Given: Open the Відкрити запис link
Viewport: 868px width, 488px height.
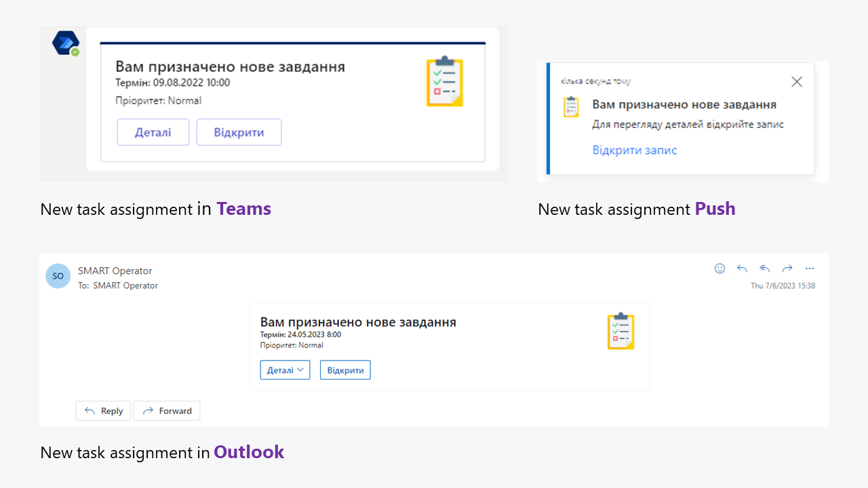Looking at the screenshot, I should click(635, 150).
